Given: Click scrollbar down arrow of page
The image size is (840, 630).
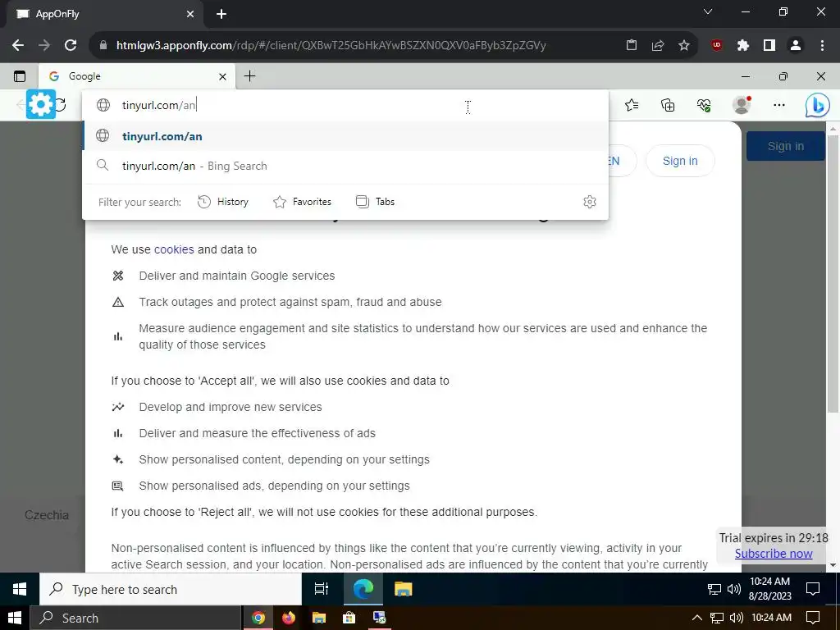Looking at the screenshot, I should [833, 564].
